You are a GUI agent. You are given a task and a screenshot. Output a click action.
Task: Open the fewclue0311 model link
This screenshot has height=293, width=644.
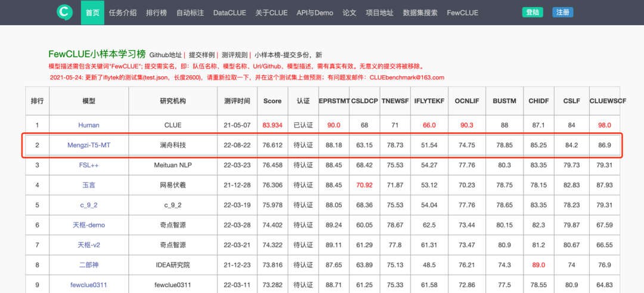pyautogui.click(x=89, y=285)
